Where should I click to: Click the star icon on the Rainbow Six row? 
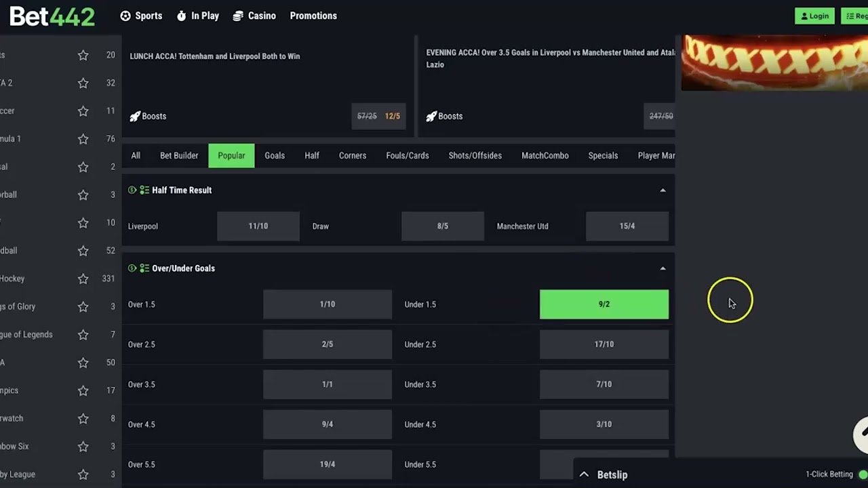[83, 446]
